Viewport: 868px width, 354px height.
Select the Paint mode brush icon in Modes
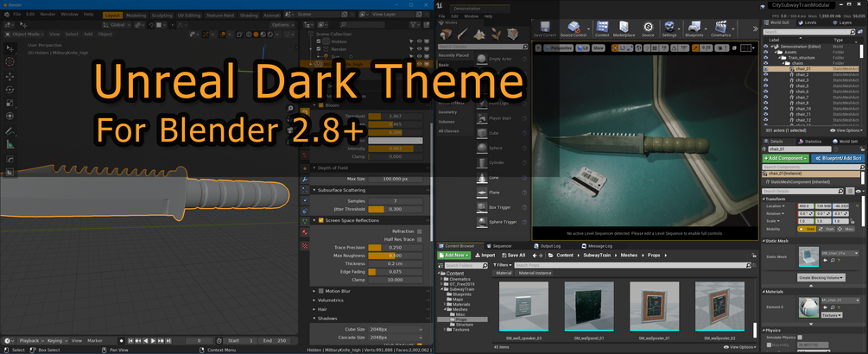pos(464,35)
